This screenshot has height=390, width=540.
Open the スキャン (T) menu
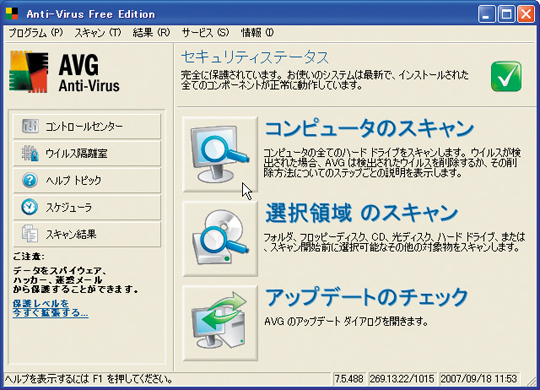98,33
